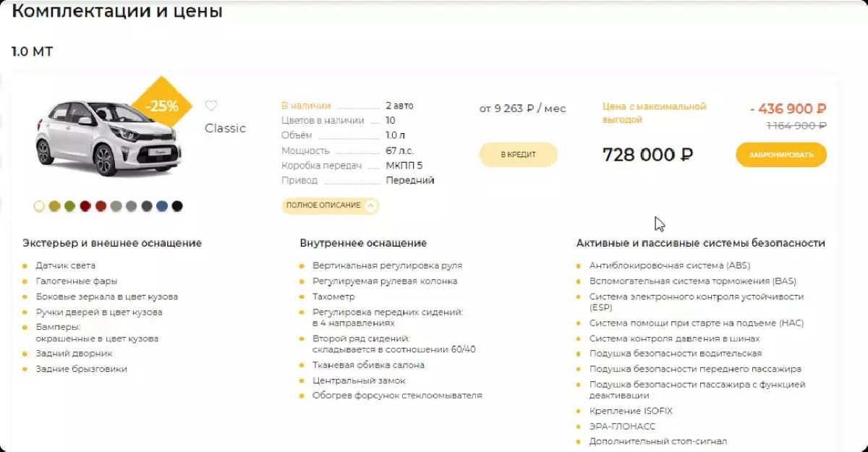Image resolution: width=868 pixels, height=452 pixels.
Task: Add Classic trim to favorites with heart icon
Action: [210, 106]
